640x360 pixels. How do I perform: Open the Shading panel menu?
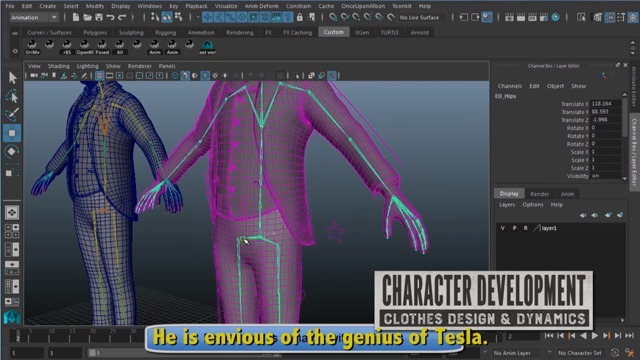(59, 66)
